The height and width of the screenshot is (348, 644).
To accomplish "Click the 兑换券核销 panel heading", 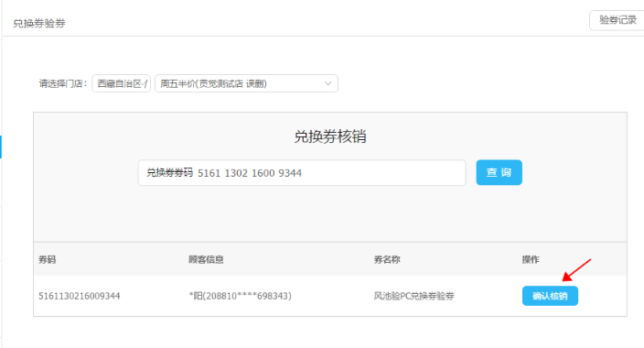I will [330, 136].
